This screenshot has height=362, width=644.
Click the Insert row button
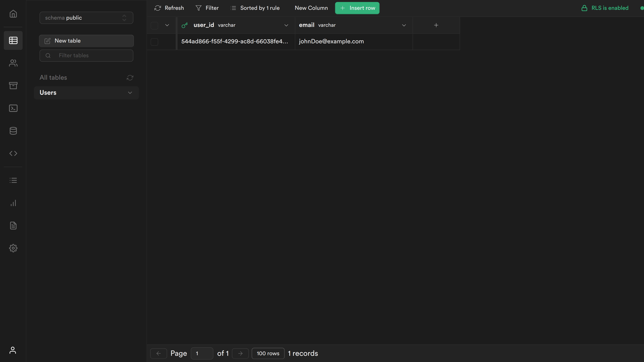pos(357,8)
